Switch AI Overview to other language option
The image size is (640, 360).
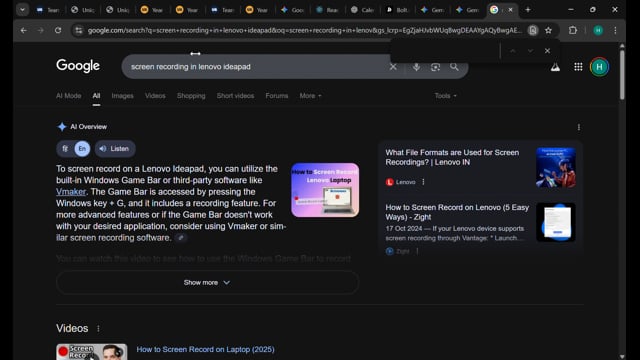point(65,149)
